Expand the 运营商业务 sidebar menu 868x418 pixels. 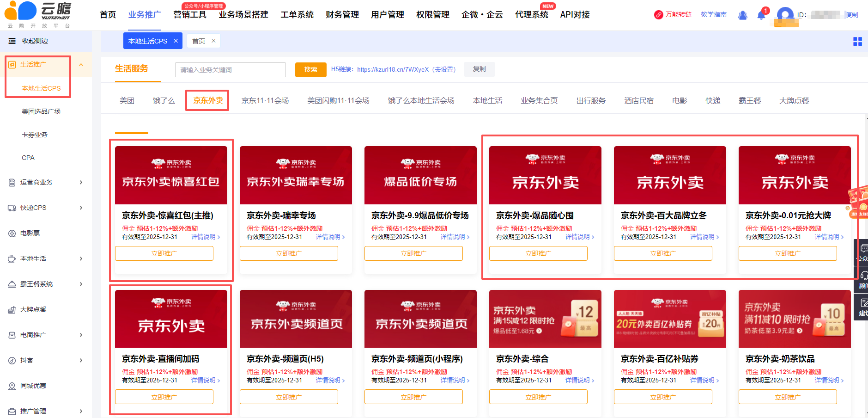coord(81,183)
